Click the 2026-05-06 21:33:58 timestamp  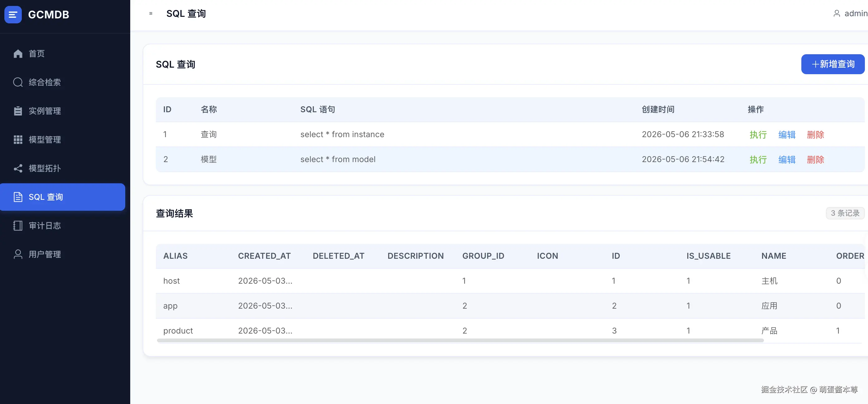[683, 134]
